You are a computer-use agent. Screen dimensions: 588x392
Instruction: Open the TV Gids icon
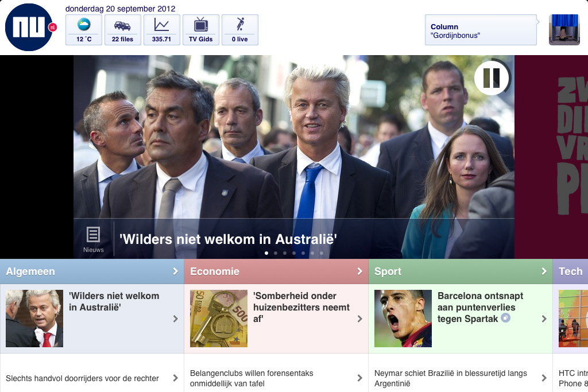[x=200, y=30]
